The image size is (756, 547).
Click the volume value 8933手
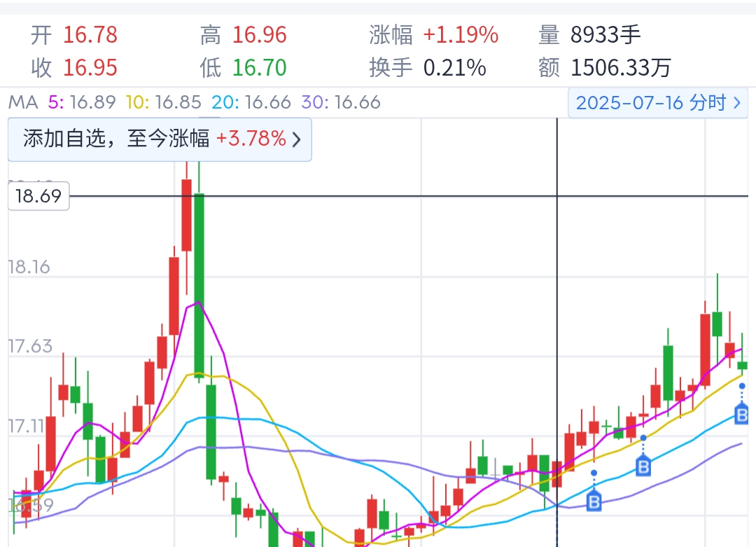(x=605, y=35)
